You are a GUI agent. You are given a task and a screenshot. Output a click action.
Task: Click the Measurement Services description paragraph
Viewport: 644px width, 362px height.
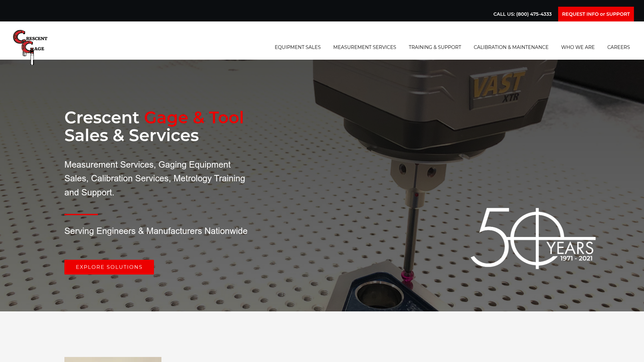pyautogui.click(x=155, y=178)
